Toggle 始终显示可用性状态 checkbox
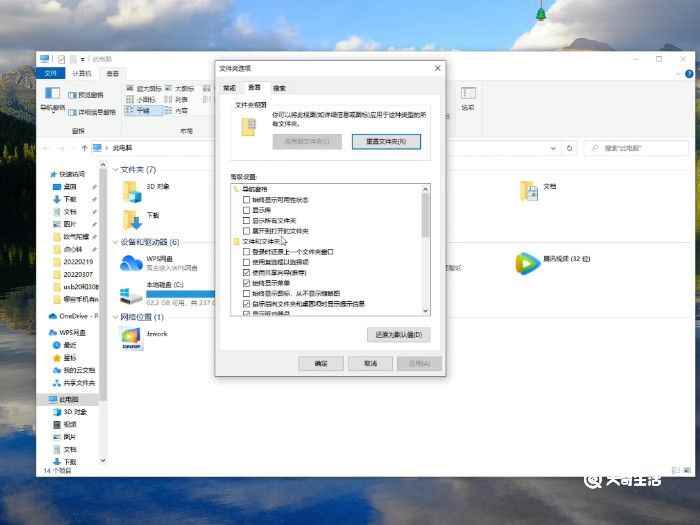700x525 pixels. (x=246, y=200)
